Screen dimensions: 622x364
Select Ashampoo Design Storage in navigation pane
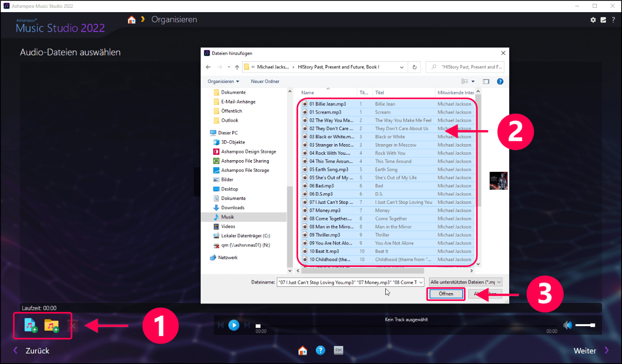point(248,151)
